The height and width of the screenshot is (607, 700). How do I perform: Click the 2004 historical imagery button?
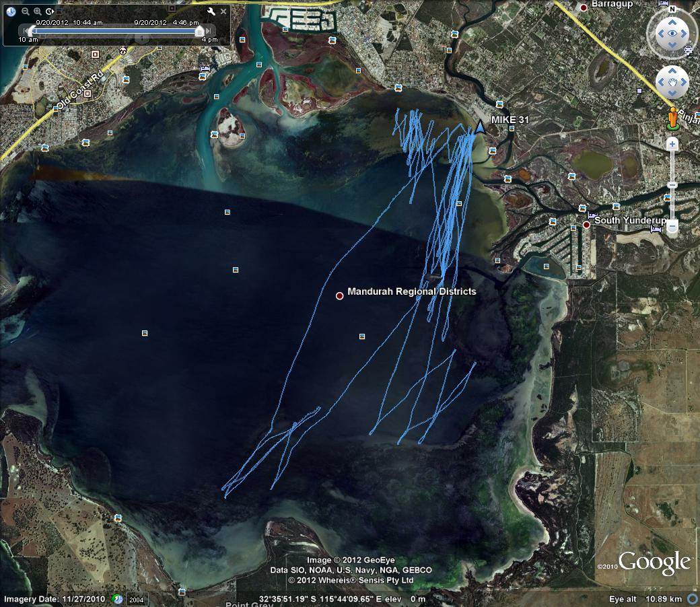pos(137,599)
